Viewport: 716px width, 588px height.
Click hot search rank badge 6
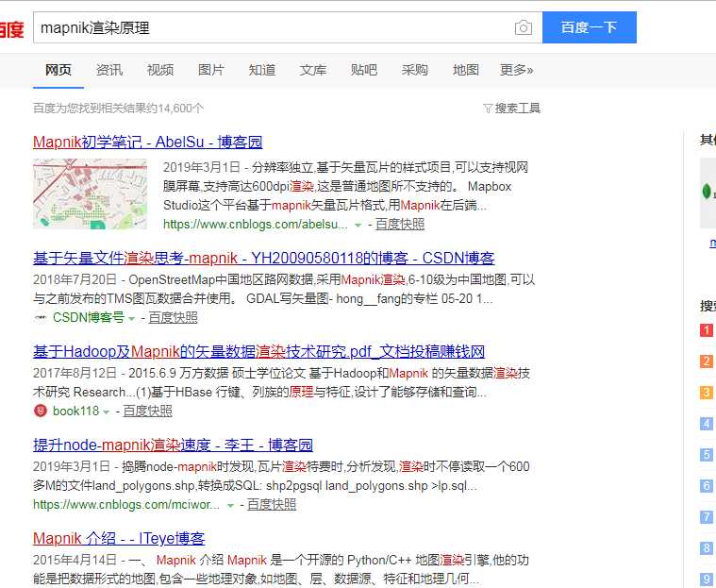[x=707, y=486]
